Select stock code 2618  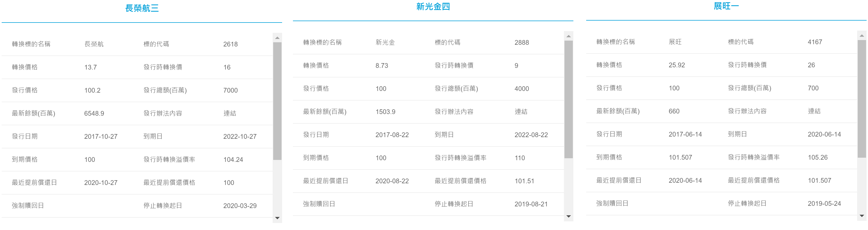tap(230, 44)
